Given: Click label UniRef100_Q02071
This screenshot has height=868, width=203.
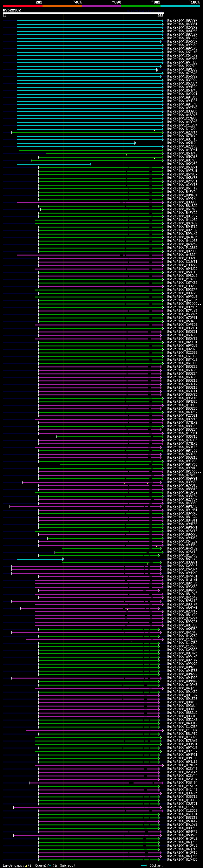Looking at the screenshot, I should point(182,94).
